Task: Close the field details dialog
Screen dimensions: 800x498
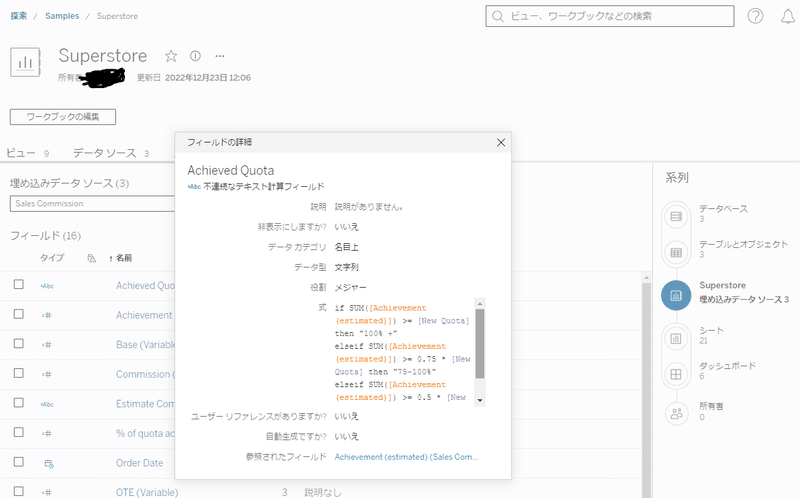Action: [x=501, y=142]
